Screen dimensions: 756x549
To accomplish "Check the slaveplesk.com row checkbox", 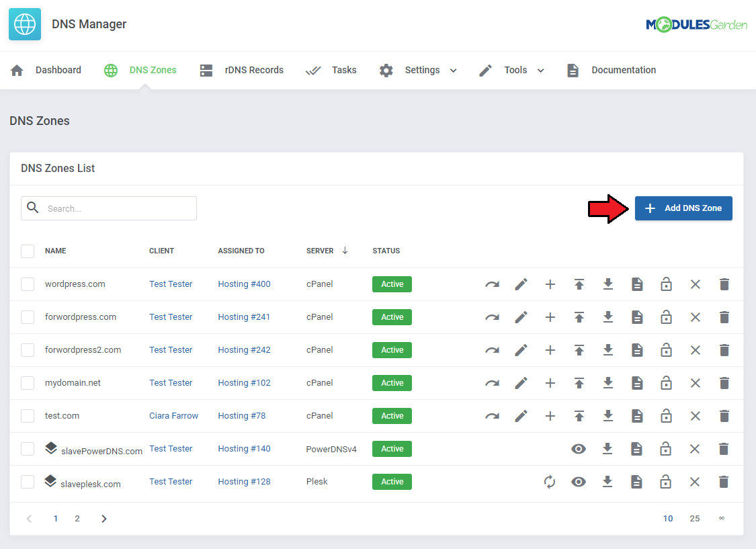I will 28,482.
